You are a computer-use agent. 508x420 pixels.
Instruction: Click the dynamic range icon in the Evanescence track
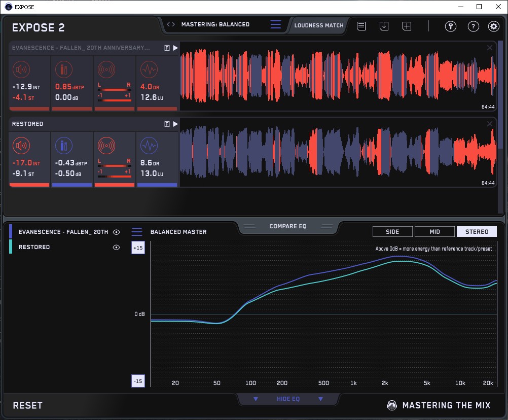tap(149, 69)
